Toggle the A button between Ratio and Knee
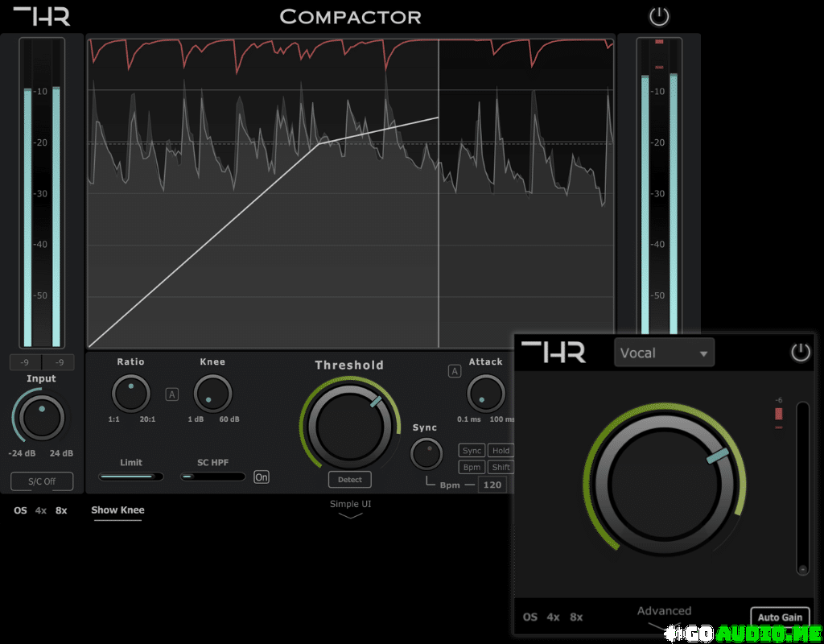 click(x=172, y=394)
